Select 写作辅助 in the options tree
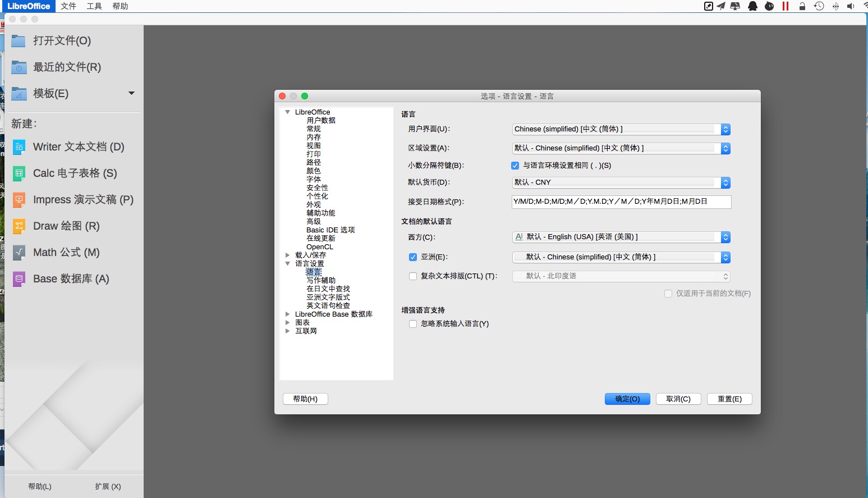 (321, 281)
